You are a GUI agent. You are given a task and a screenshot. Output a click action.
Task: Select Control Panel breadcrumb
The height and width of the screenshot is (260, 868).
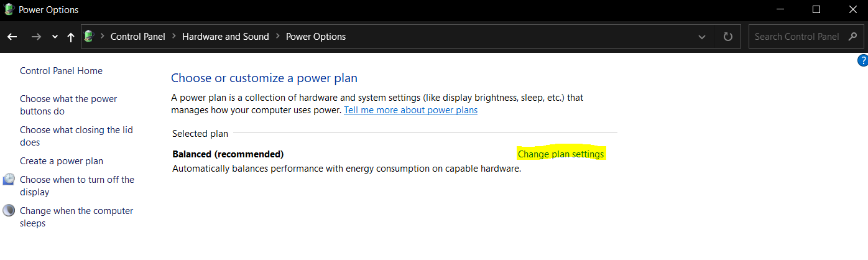coord(137,37)
